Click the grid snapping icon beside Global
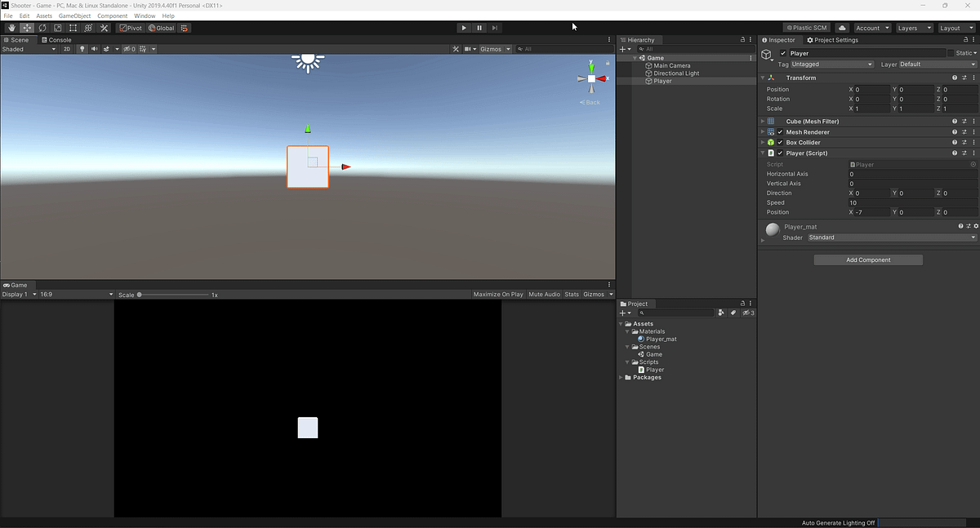This screenshot has width=980, height=528. [x=185, y=28]
